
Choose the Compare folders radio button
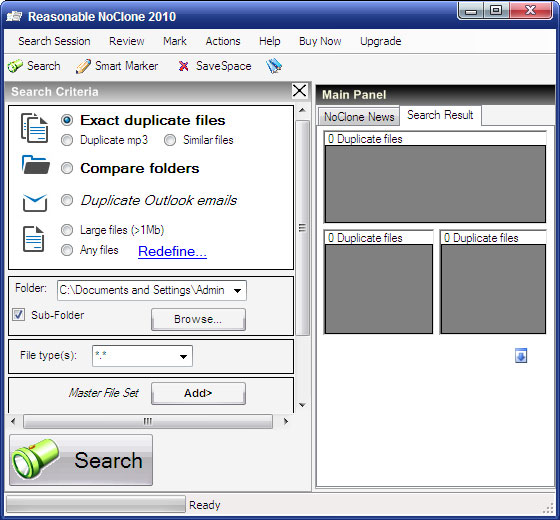click(x=67, y=168)
